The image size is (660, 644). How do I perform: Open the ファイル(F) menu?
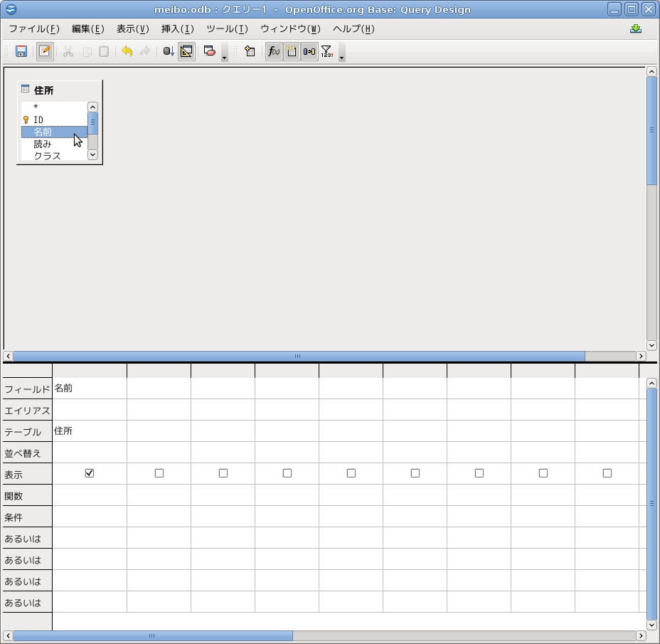(33, 29)
